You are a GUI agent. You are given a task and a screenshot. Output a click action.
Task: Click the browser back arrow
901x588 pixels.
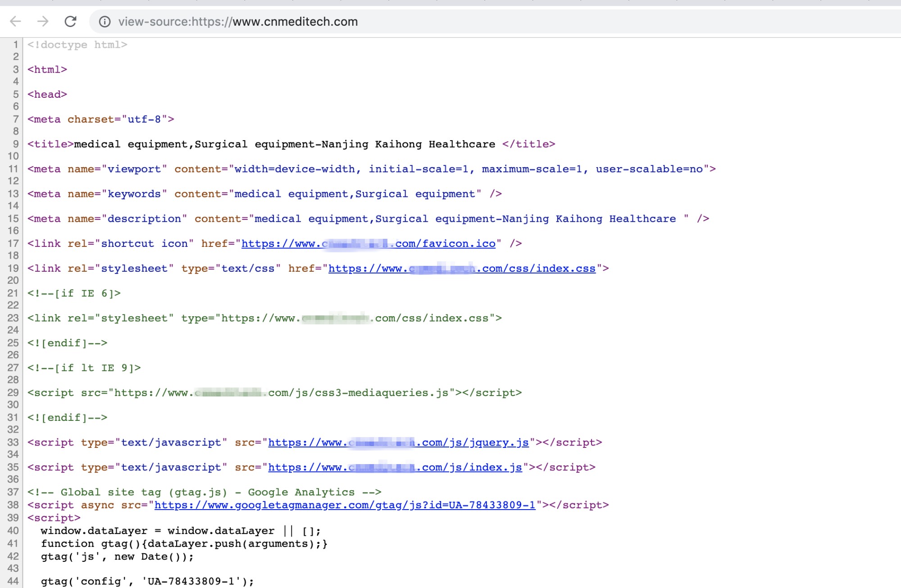(15, 21)
